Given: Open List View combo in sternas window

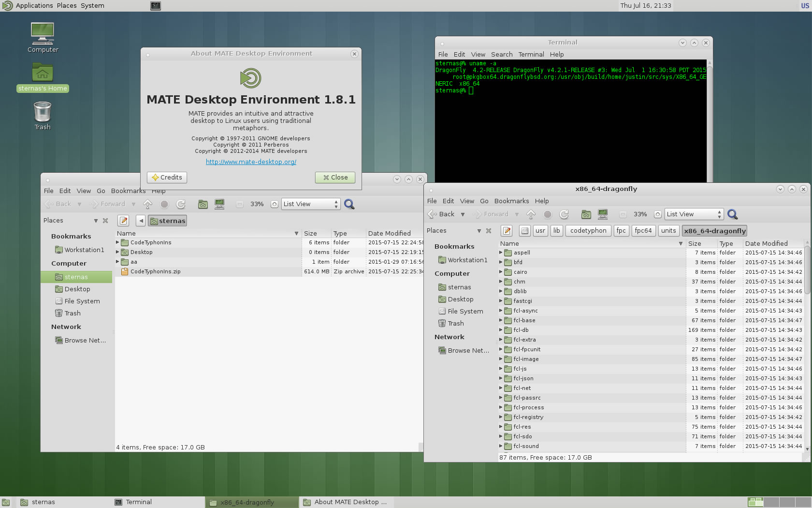Looking at the screenshot, I should [310, 204].
